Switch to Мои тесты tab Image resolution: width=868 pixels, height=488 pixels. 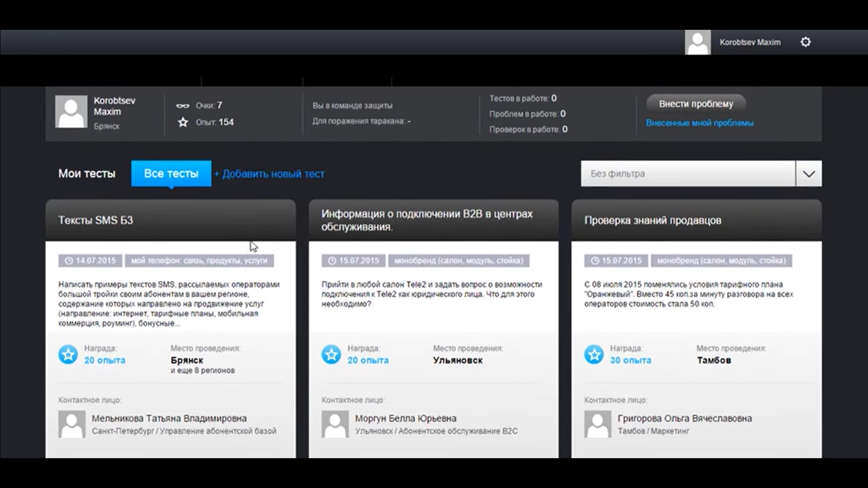click(87, 174)
